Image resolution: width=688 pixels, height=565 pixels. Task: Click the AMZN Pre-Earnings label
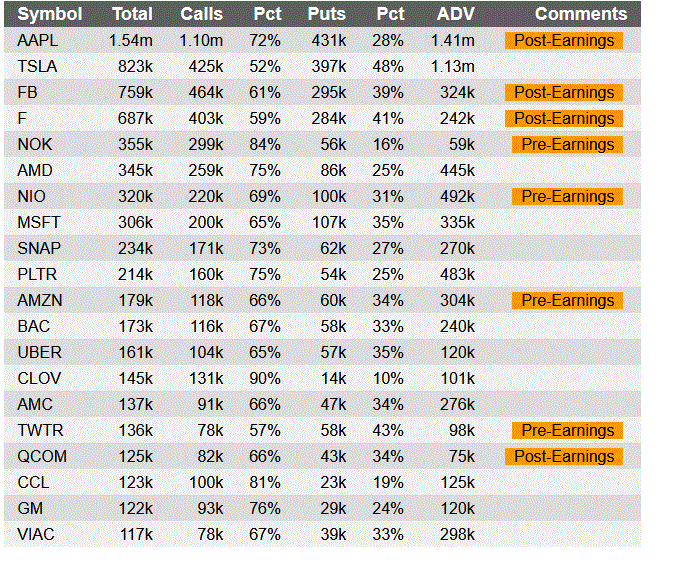click(567, 300)
